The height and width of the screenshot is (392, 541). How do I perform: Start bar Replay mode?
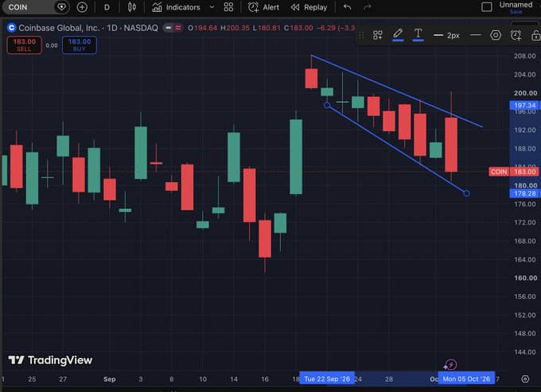[309, 7]
